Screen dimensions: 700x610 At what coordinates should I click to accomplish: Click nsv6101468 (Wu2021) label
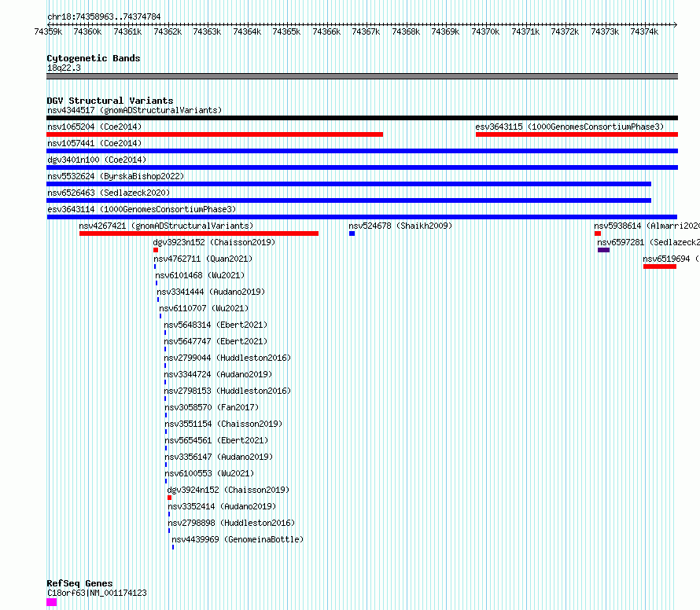[200, 275]
